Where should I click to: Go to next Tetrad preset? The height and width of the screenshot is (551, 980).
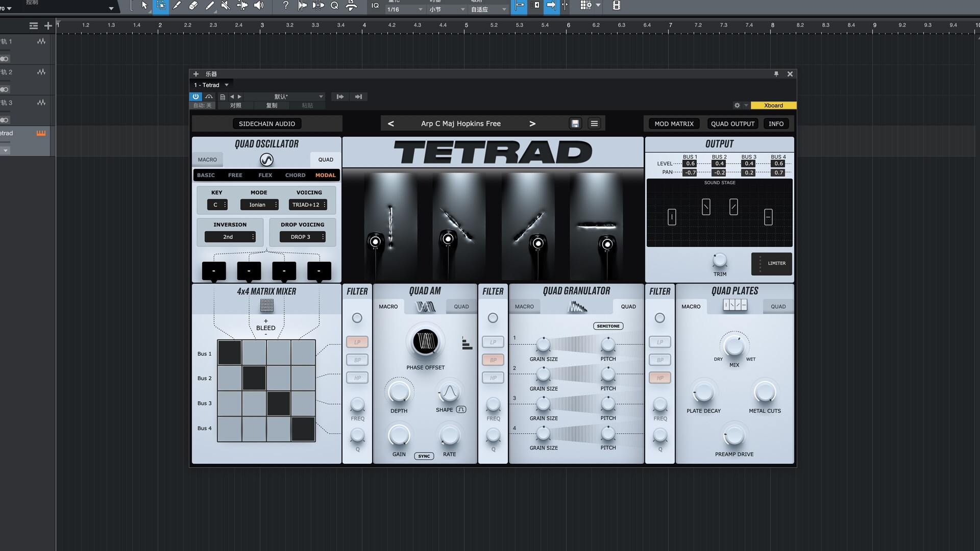532,123
